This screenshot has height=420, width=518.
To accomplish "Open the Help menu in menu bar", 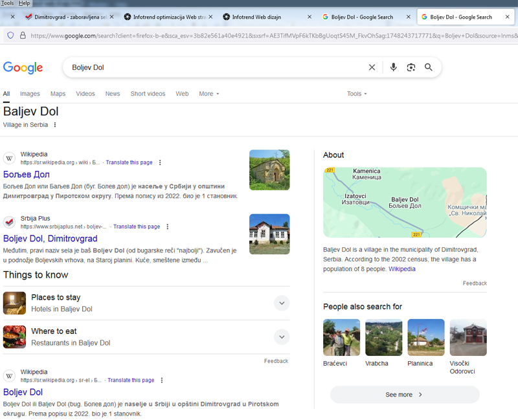I will click(24, 3).
